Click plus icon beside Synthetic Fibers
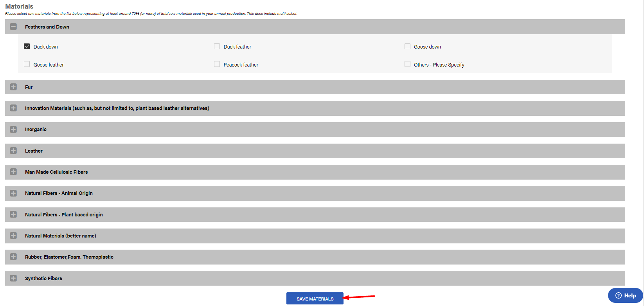Image resolution: width=644 pixels, height=306 pixels. coord(13,278)
